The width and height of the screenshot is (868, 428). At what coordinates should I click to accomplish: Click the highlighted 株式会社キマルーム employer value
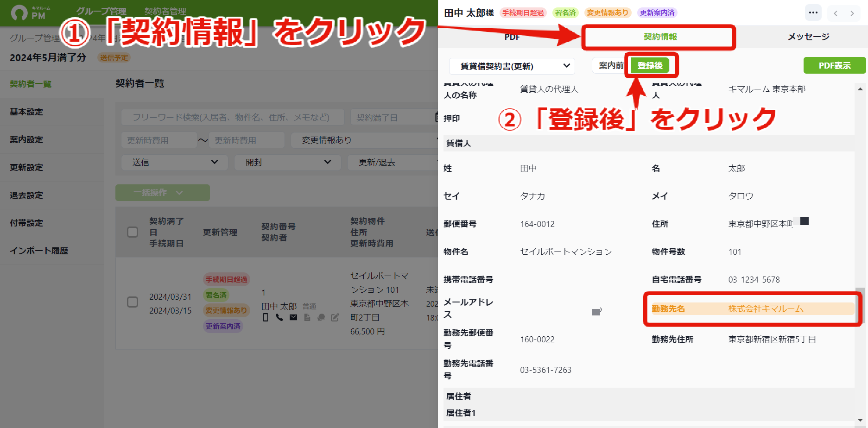766,308
